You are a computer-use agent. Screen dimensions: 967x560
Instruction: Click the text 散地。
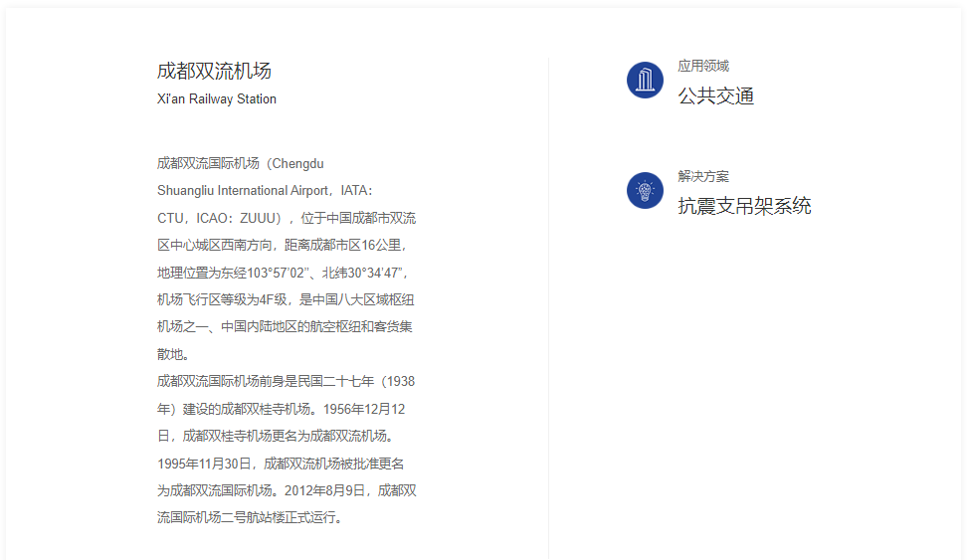[x=173, y=355]
